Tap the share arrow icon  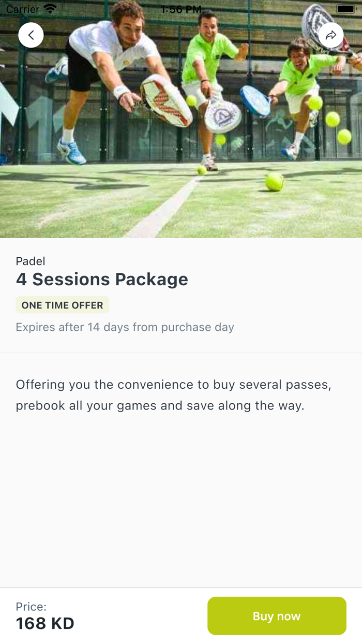point(331,35)
